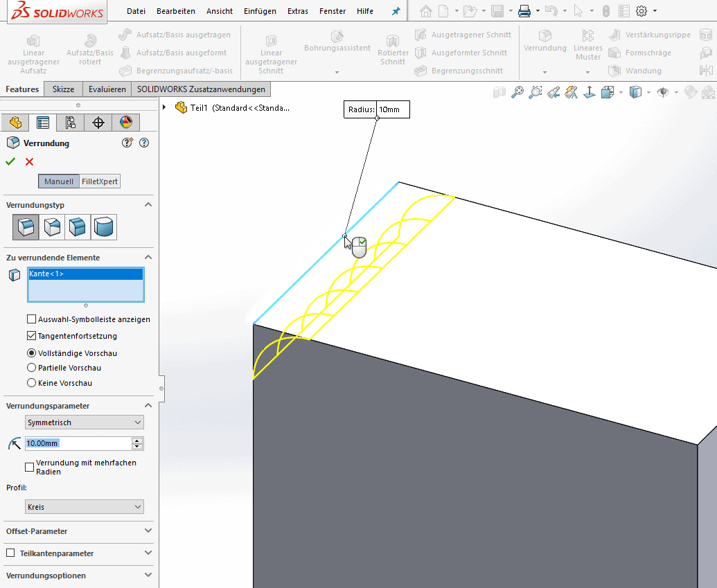Open the DisplayManager globe tab icon
This screenshot has height=588, width=717.
click(125, 122)
